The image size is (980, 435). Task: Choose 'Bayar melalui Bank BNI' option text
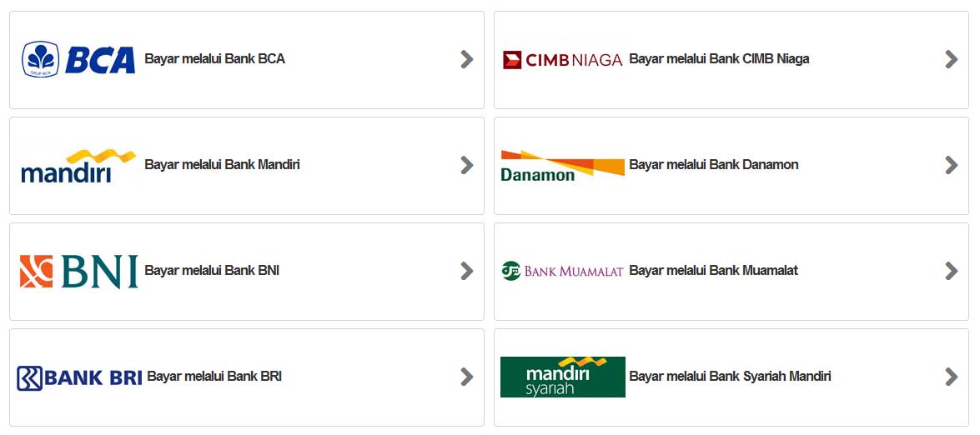click(212, 271)
